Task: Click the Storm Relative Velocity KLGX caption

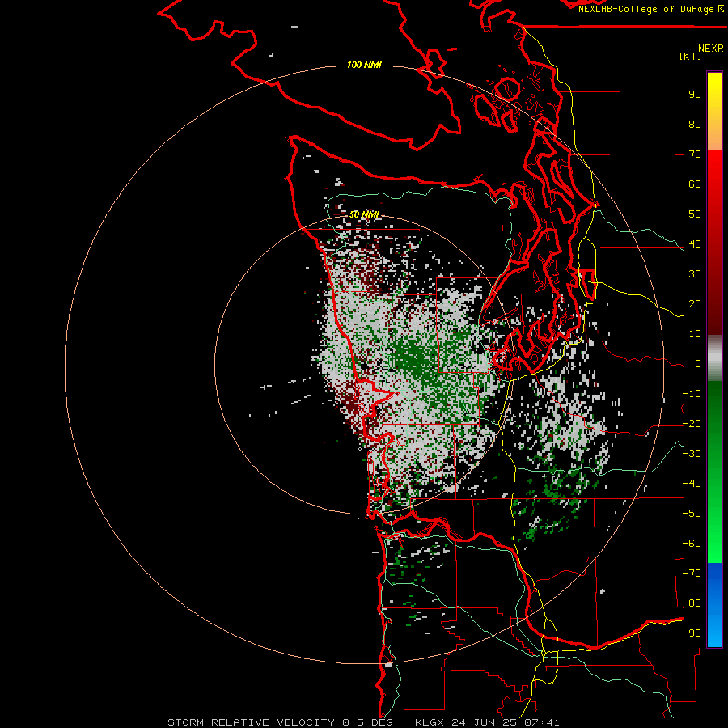Action: click(x=363, y=722)
